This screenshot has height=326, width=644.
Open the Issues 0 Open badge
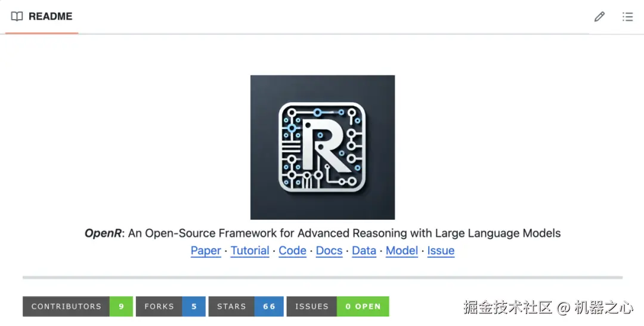[338, 306]
